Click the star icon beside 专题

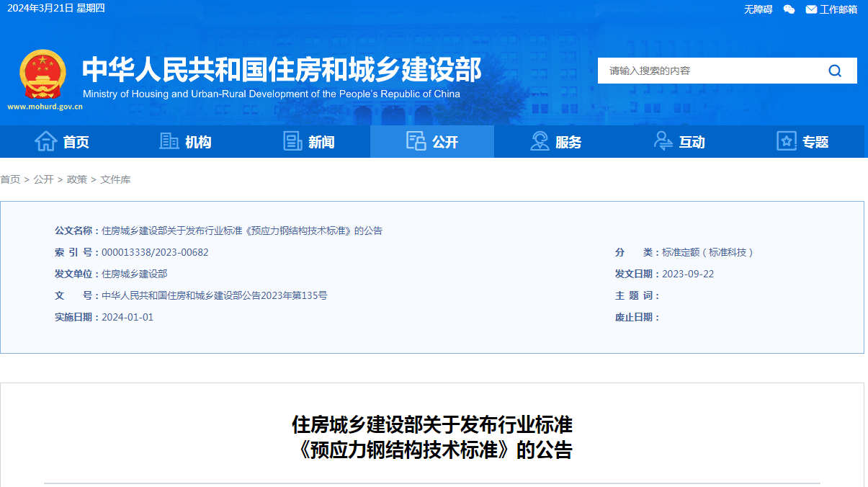click(787, 141)
